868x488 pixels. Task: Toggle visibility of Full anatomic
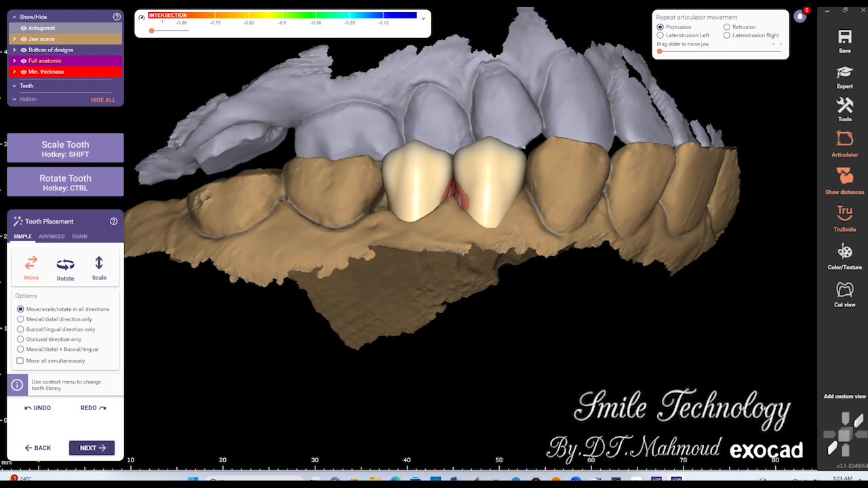(x=24, y=60)
